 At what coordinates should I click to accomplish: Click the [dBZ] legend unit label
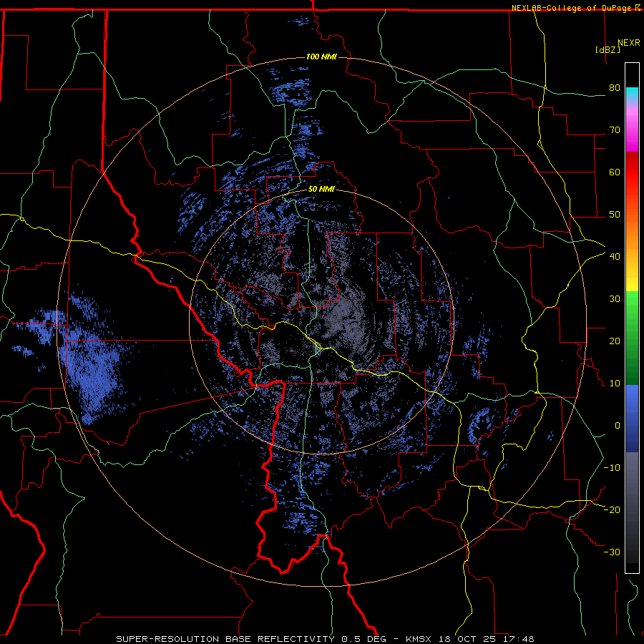pyautogui.click(x=608, y=49)
